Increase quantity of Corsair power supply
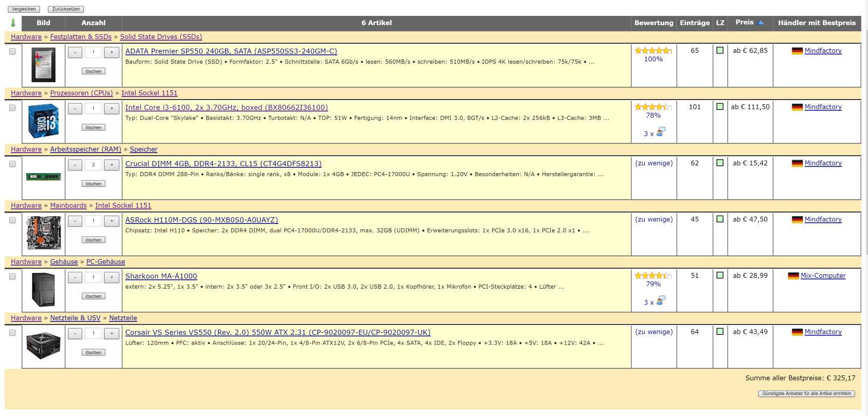868x416 pixels. (111, 333)
